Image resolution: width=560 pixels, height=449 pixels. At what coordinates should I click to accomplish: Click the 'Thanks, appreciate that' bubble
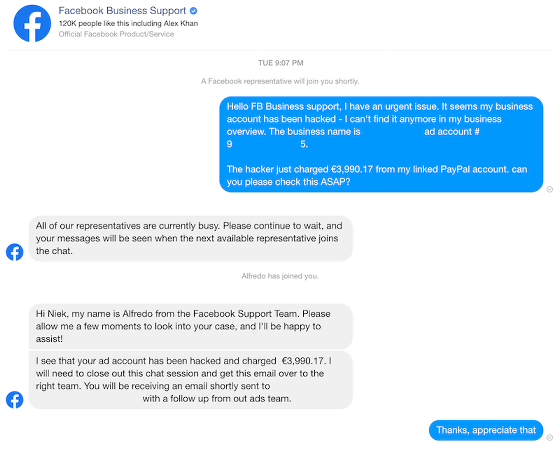pos(486,430)
